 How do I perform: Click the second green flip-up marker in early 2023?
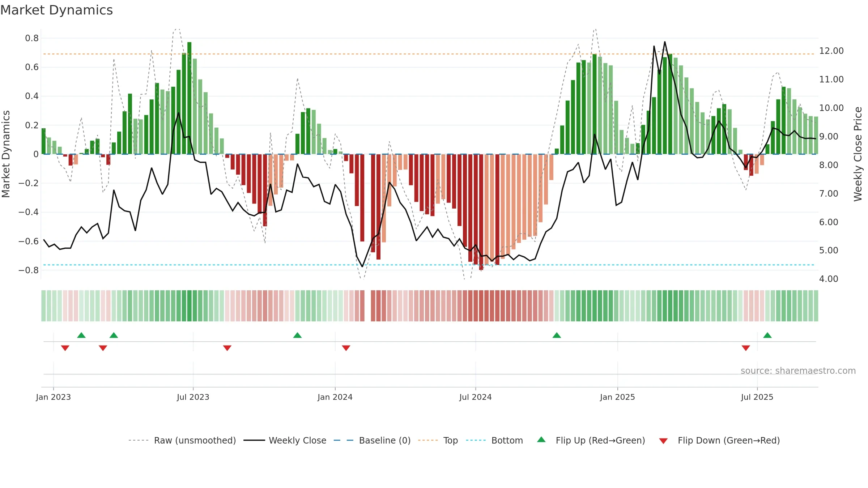click(x=114, y=335)
